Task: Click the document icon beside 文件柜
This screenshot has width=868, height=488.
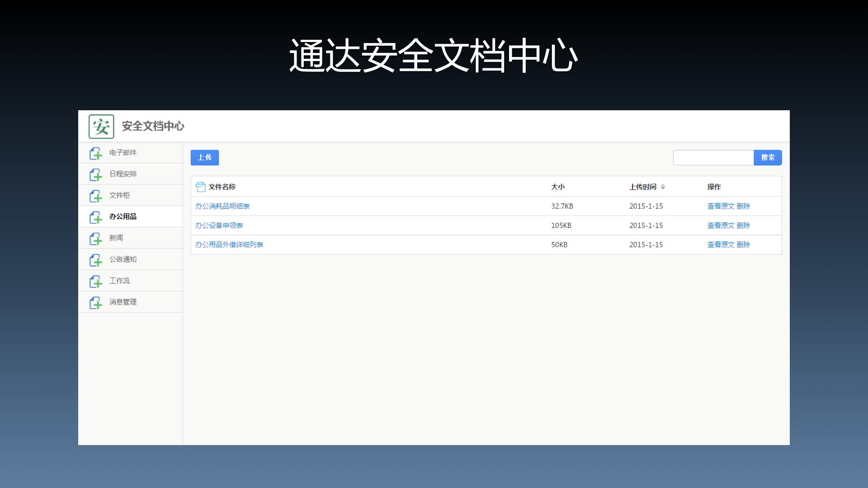Action: coord(95,196)
